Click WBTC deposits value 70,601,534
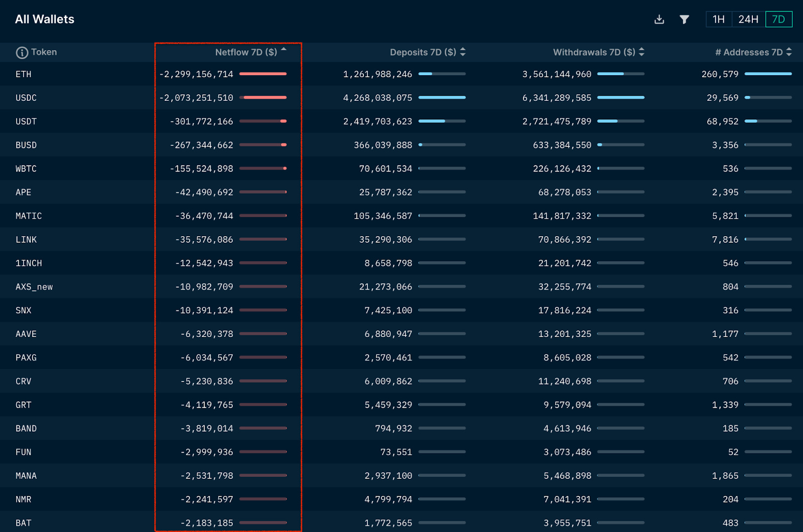The height and width of the screenshot is (532, 803). click(385, 168)
